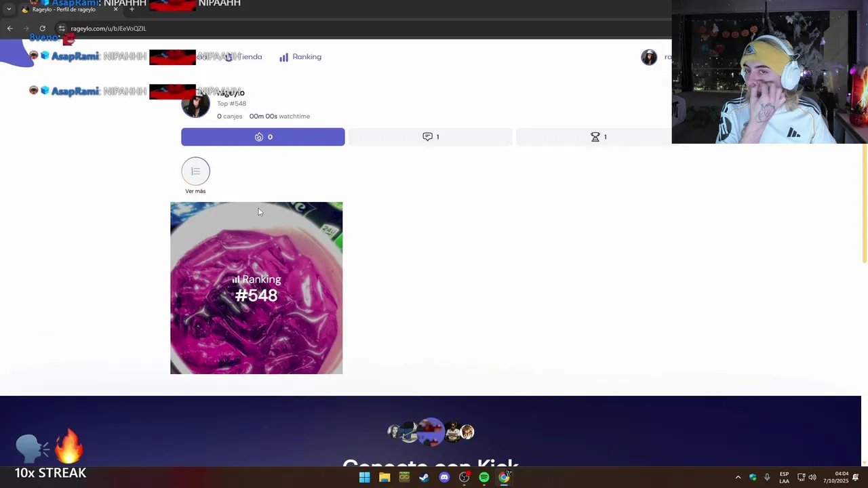Open Discord from the taskbar
Viewport: 868px width, 488px height.
444,477
